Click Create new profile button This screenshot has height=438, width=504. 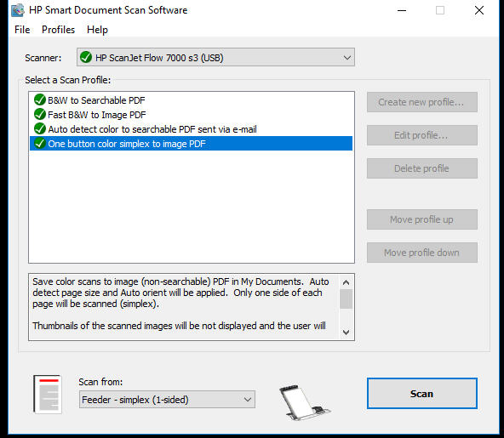pos(422,102)
